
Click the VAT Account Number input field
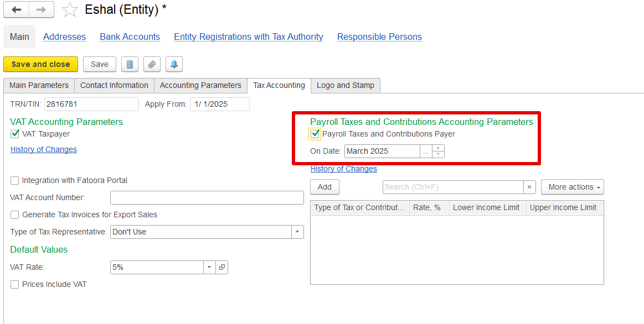(x=207, y=198)
